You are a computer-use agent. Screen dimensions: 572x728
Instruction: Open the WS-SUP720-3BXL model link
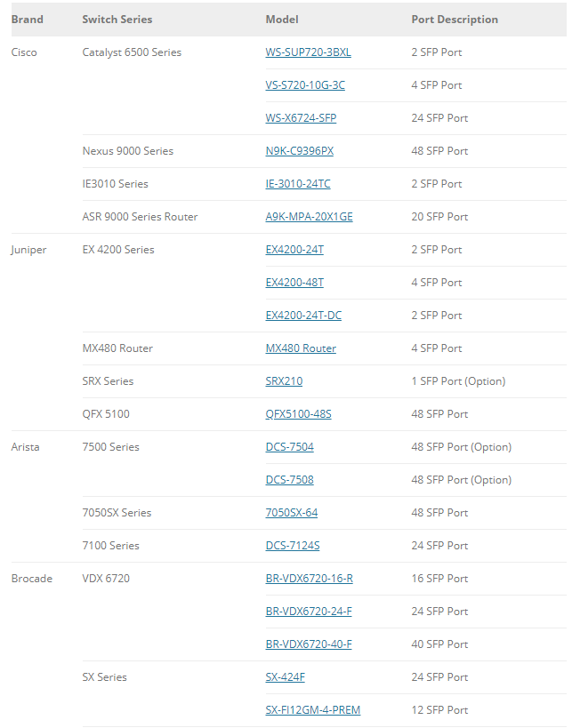(308, 52)
